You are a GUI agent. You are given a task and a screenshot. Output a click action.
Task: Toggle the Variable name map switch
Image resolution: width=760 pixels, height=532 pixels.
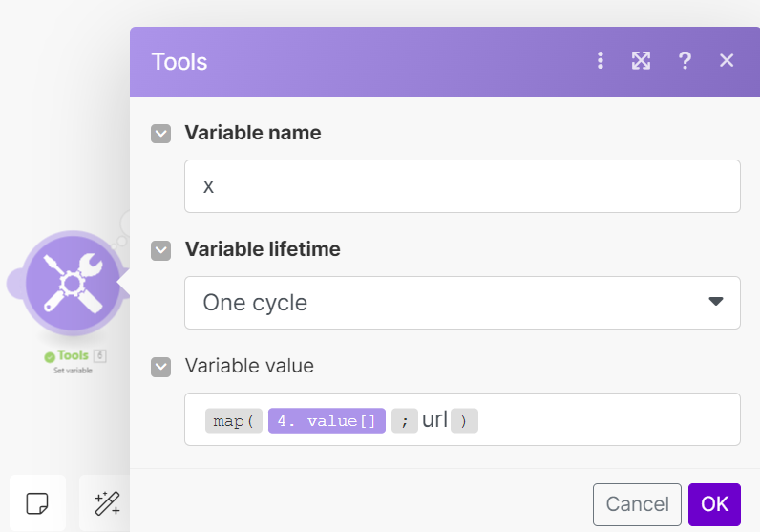coord(161,134)
